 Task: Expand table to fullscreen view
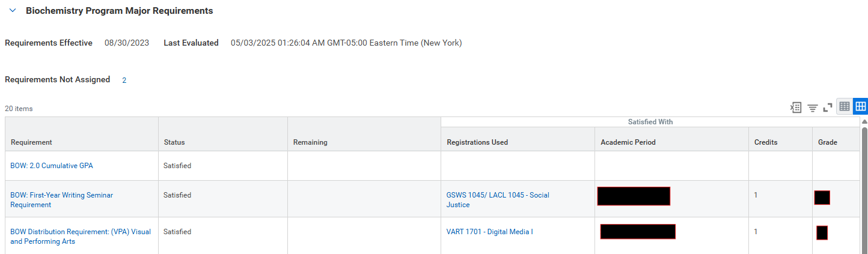[828, 108]
